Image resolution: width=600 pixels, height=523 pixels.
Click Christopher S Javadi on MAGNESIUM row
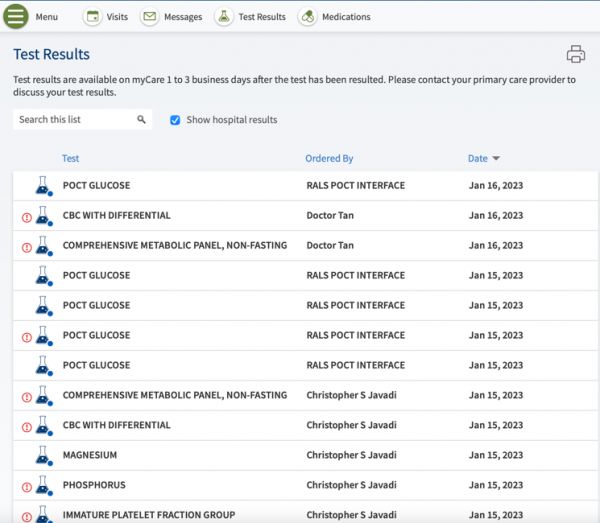(351, 455)
